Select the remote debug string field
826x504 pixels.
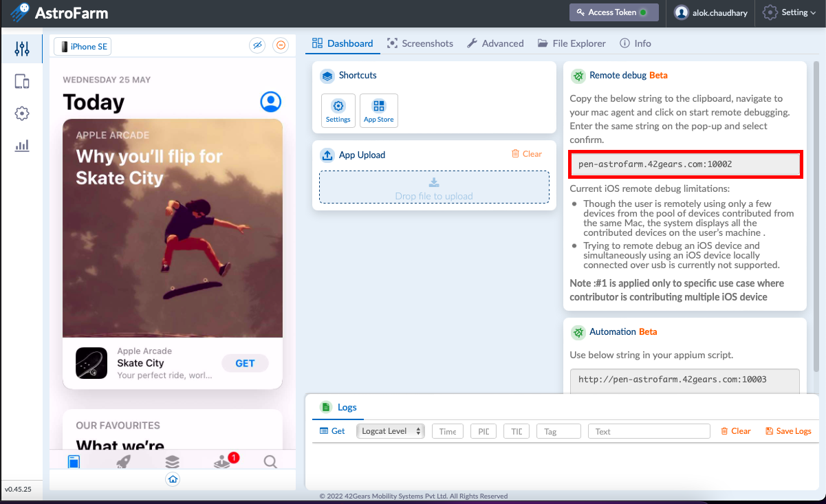click(685, 165)
